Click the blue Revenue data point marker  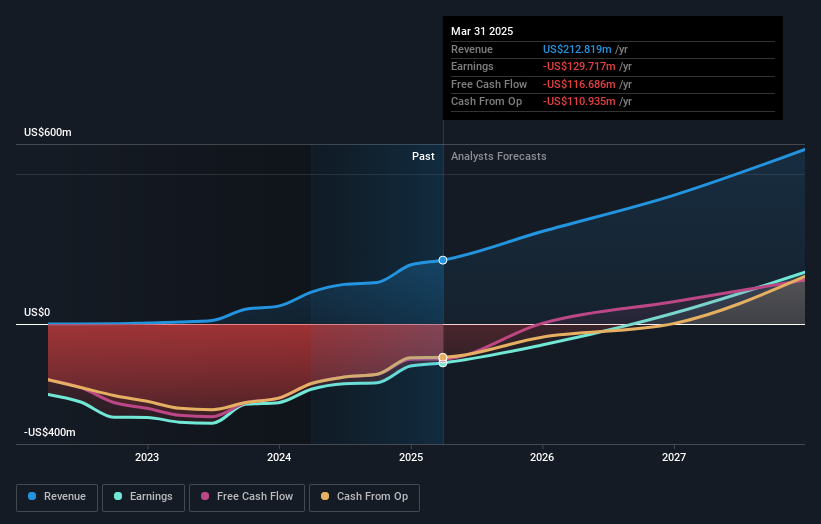tap(443, 260)
